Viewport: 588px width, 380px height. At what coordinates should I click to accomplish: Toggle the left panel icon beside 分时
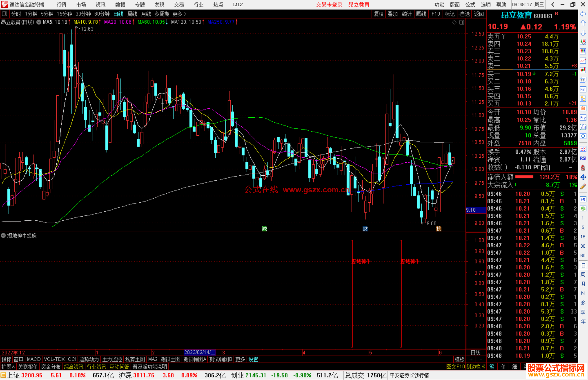tap(5, 14)
